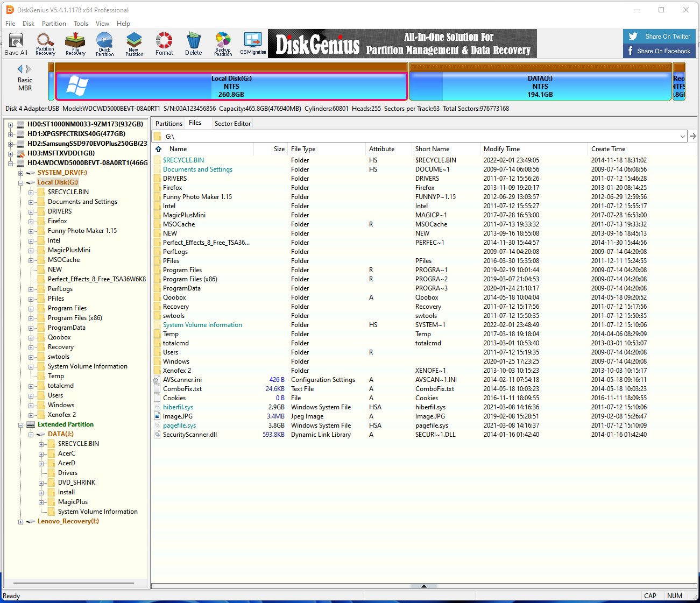
Task: Start the OS Migration tool
Action: [253, 44]
